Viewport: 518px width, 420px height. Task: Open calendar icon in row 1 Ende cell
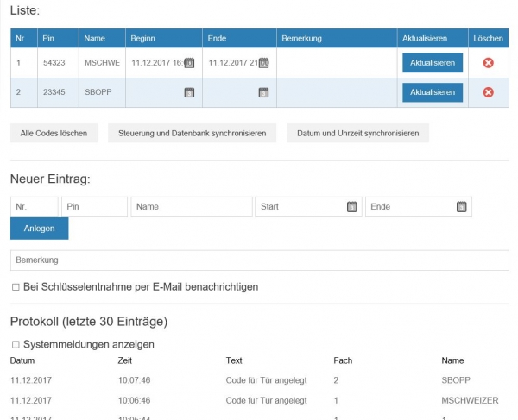(x=264, y=63)
